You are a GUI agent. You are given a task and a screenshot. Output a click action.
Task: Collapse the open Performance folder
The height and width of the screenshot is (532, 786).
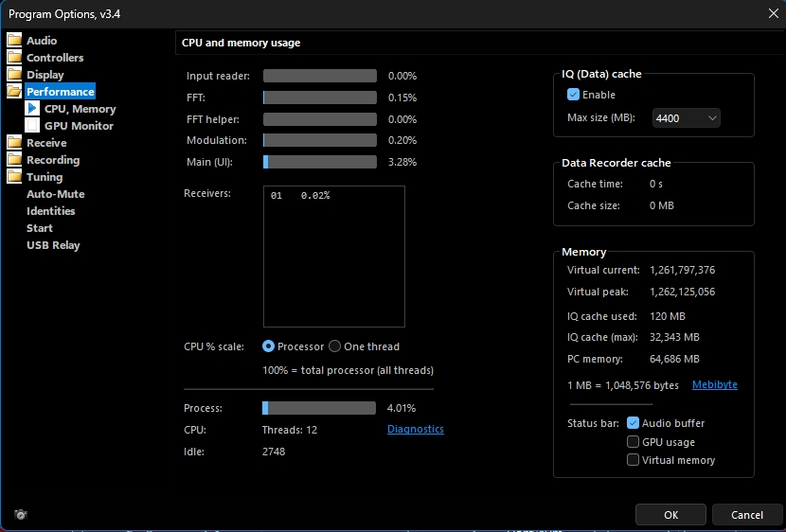point(14,92)
